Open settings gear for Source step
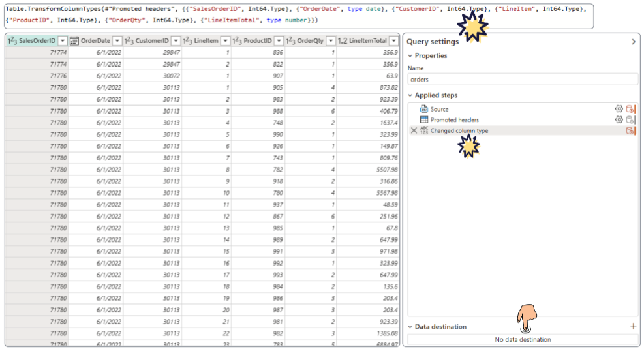The height and width of the screenshot is (349, 644). (619, 109)
